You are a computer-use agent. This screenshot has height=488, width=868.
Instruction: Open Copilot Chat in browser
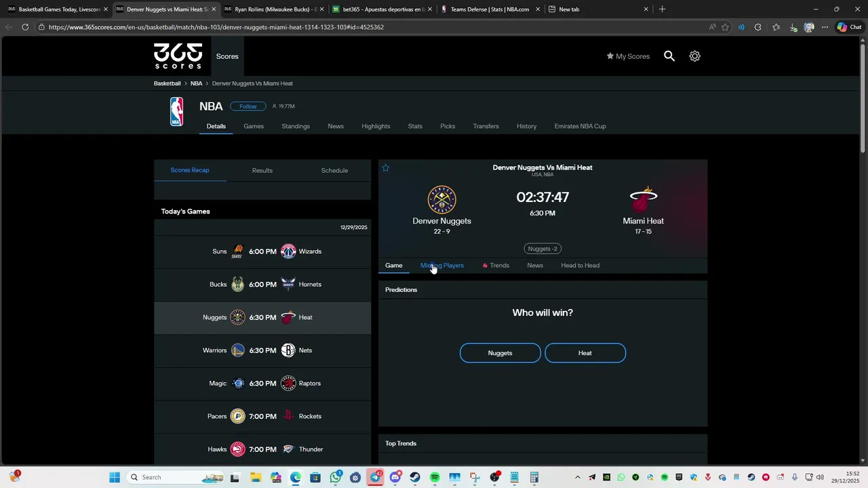[x=849, y=27]
